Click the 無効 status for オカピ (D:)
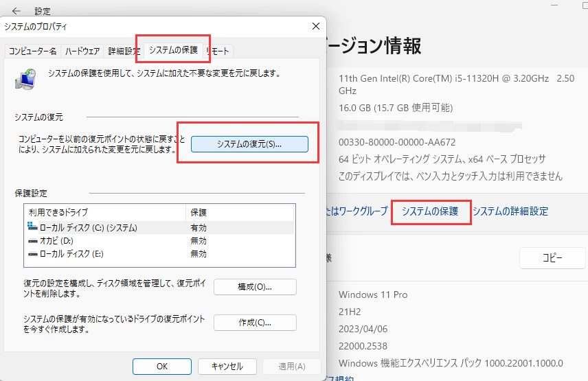 (x=199, y=241)
